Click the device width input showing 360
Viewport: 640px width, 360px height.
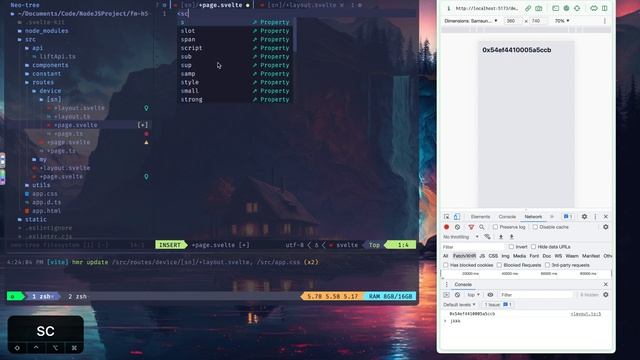coord(514,21)
